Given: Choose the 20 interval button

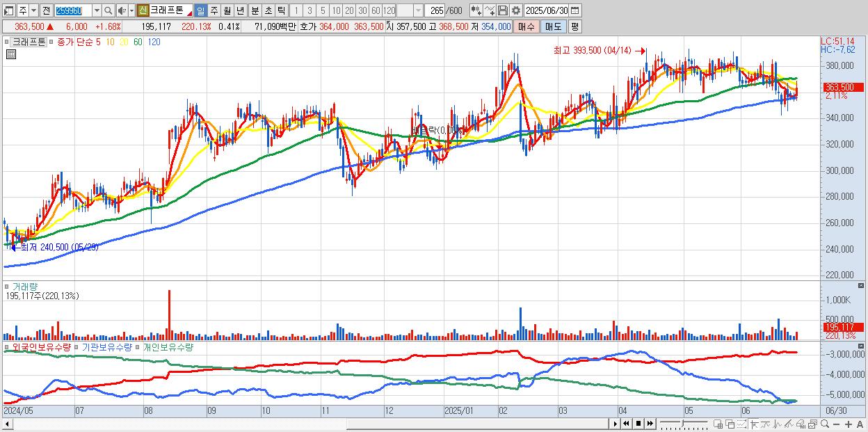Looking at the screenshot, I should [x=349, y=10].
